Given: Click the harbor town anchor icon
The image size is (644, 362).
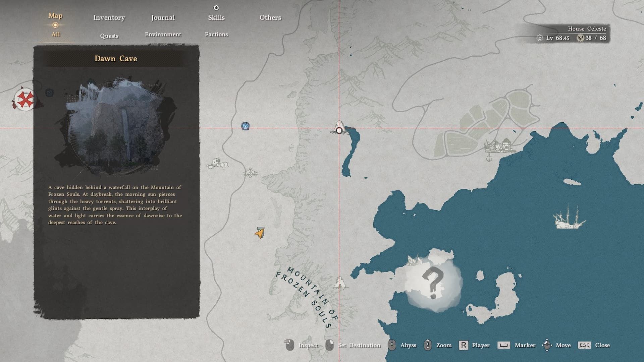Looking at the screenshot, I should pos(489,157).
